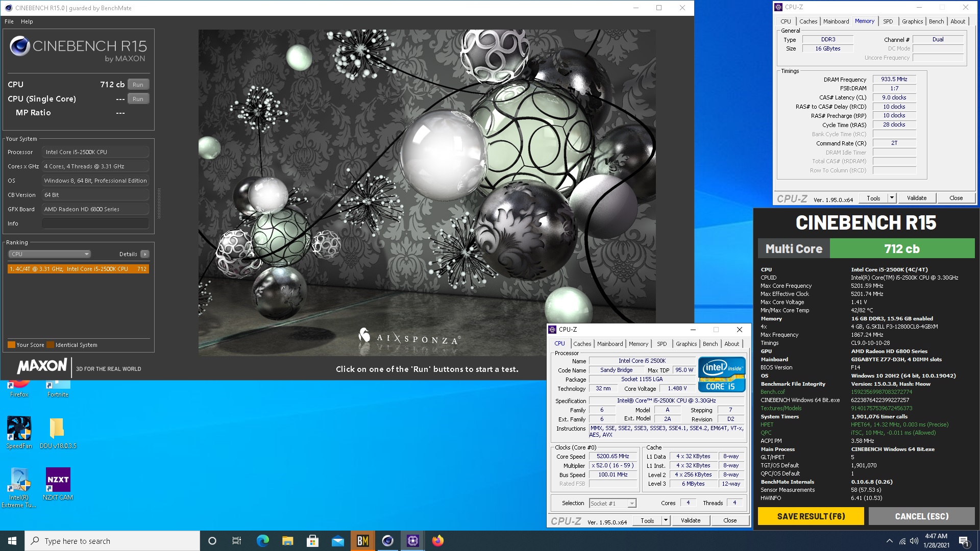Switch to Memory tab in lower CPU-Z window
The image size is (980, 551).
point(639,344)
